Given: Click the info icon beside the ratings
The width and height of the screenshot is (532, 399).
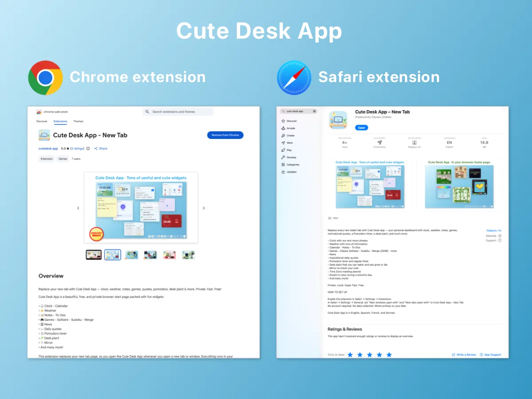Looking at the screenshot, I should (x=88, y=149).
